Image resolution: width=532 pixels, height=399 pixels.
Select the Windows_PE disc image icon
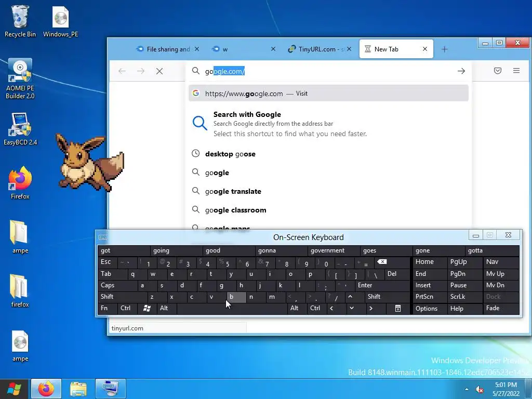click(x=60, y=21)
